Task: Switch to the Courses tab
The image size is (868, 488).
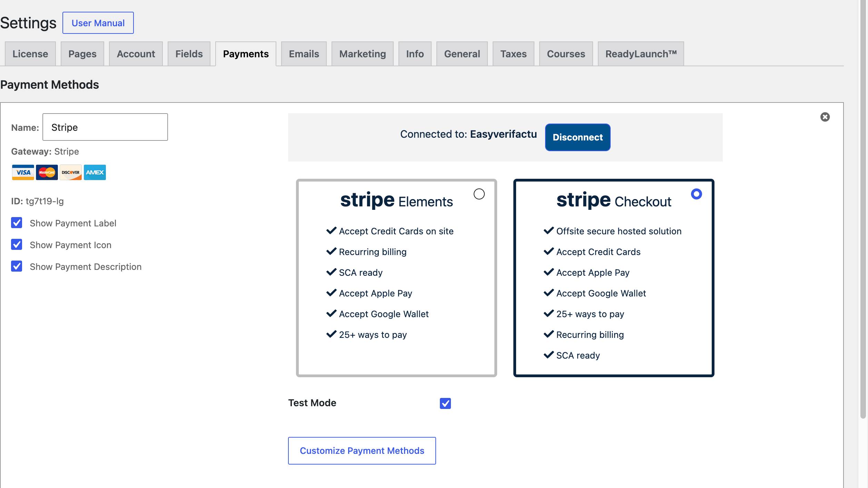Action: [566, 54]
